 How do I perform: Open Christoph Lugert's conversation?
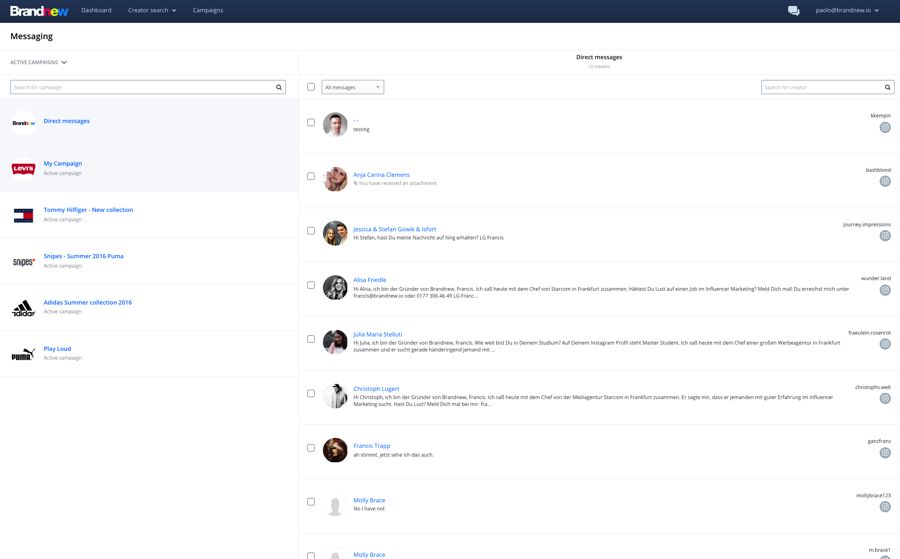pos(376,389)
